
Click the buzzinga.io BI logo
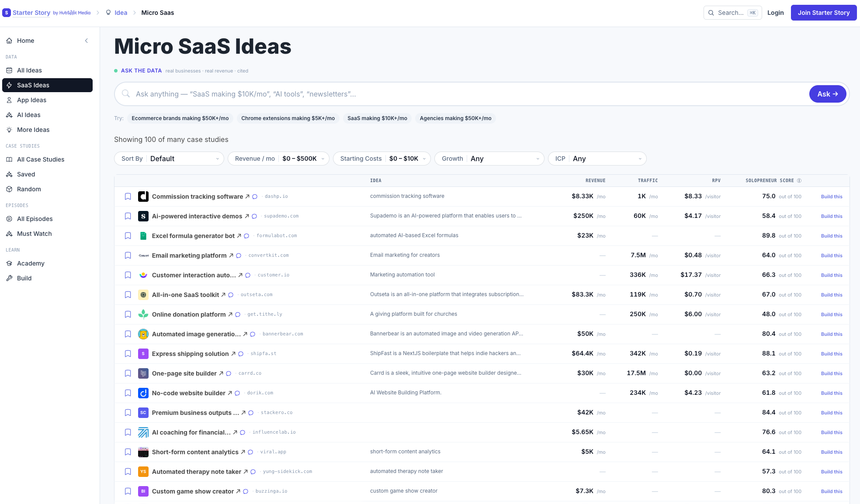pyautogui.click(x=143, y=491)
